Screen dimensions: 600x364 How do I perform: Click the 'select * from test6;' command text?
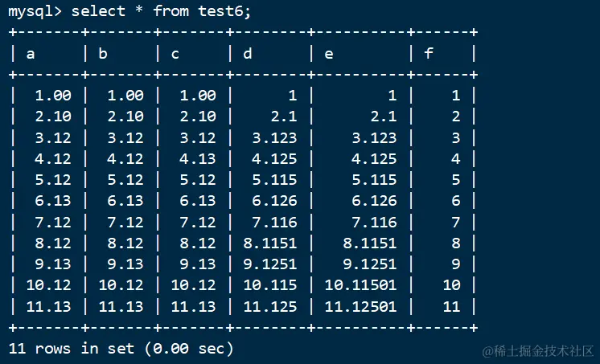point(161,10)
